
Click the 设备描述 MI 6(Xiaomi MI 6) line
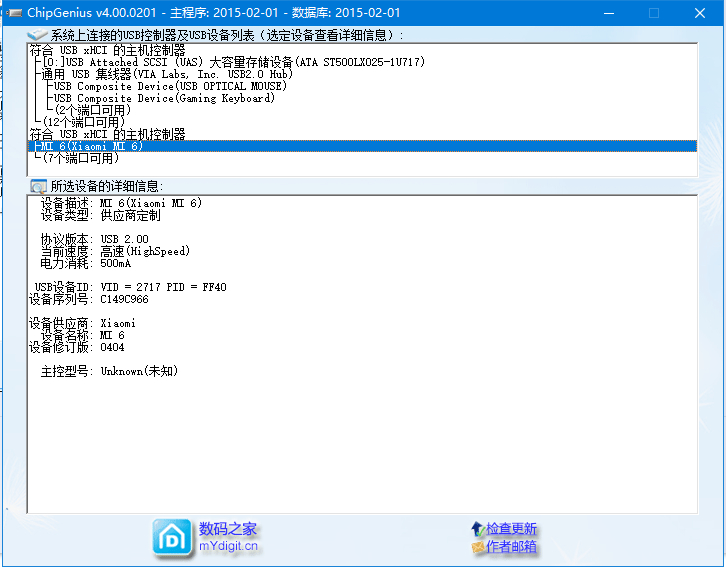point(121,203)
